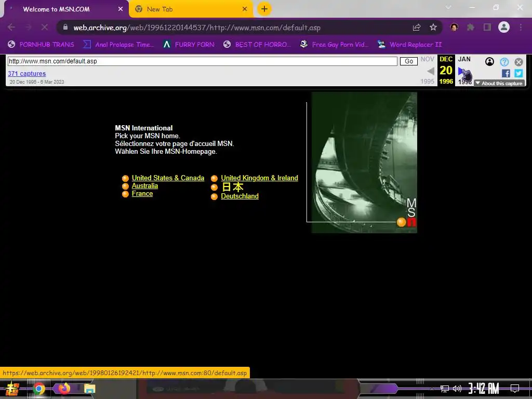
Task: Close the Welcome to MSN.COM tab
Action: click(121, 9)
